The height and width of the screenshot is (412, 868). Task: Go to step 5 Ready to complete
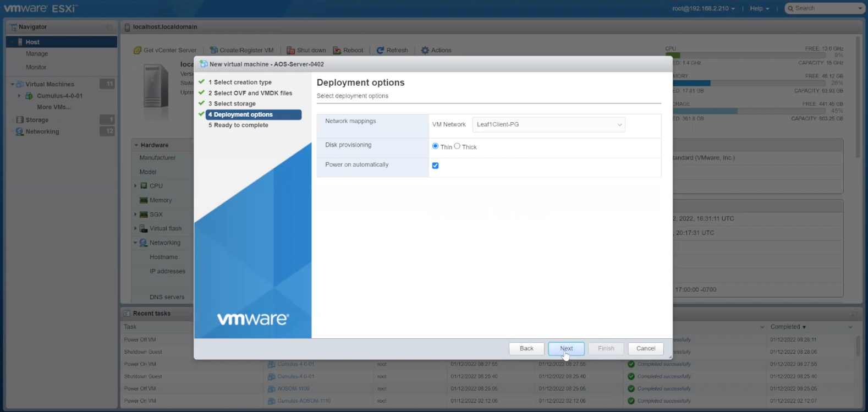(238, 125)
